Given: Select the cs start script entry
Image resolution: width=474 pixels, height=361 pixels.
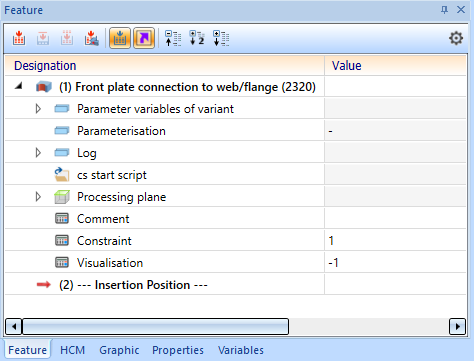Looking at the screenshot, I should [112, 175].
